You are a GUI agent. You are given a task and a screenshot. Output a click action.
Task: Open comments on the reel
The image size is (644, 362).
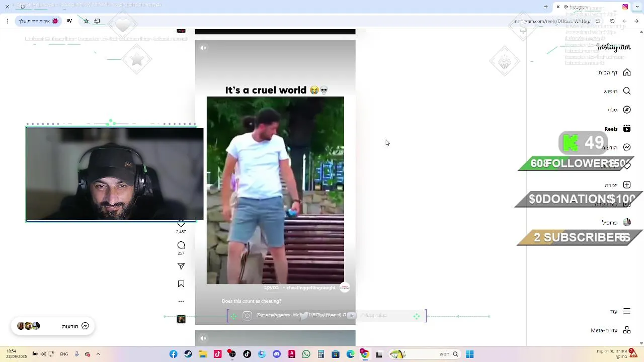pyautogui.click(x=181, y=245)
